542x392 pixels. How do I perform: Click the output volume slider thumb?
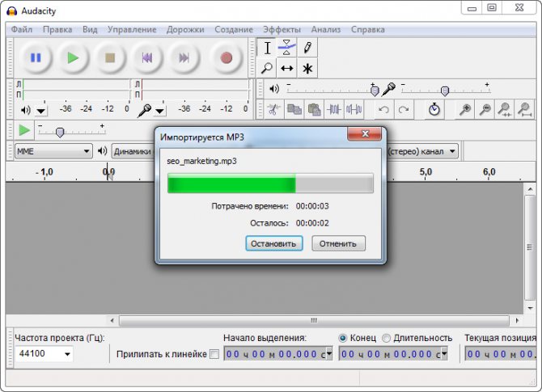(375, 91)
